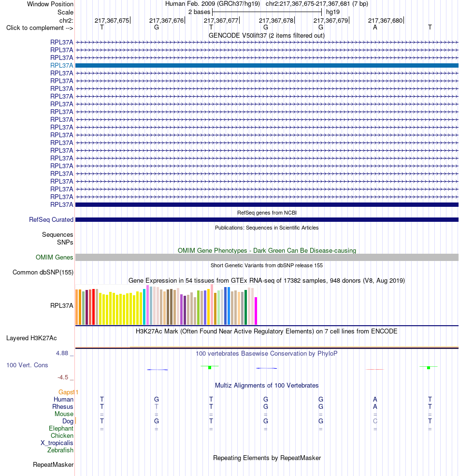The width and height of the screenshot is (459, 476).
Task: Click the orange Gaps label
Action: (x=66, y=392)
